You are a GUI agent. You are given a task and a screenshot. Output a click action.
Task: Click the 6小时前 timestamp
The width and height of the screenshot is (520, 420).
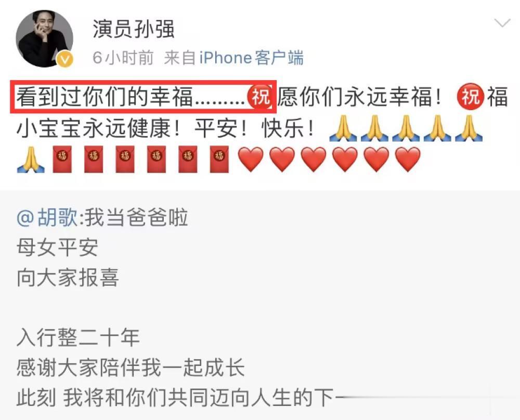coord(123,58)
